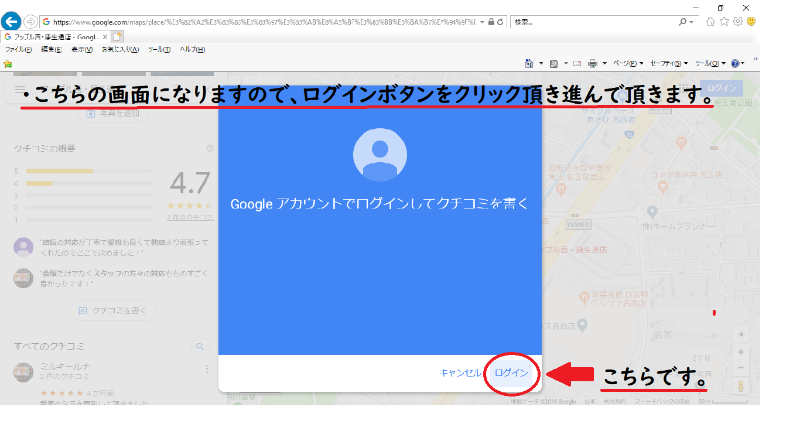Expand the セーフティ(S) dropdown
The height and width of the screenshot is (426, 800).
coord(668,63)
